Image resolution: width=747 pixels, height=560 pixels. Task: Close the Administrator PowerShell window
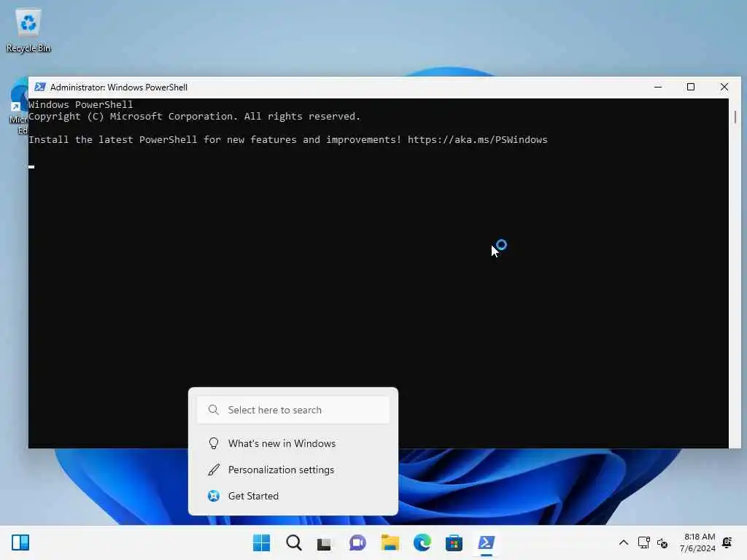[x=724, y=87]
